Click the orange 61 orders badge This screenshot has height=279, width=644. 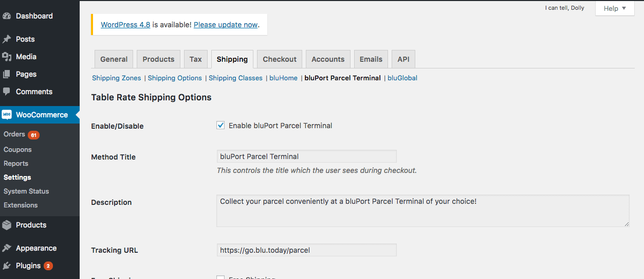coord(33,135)
